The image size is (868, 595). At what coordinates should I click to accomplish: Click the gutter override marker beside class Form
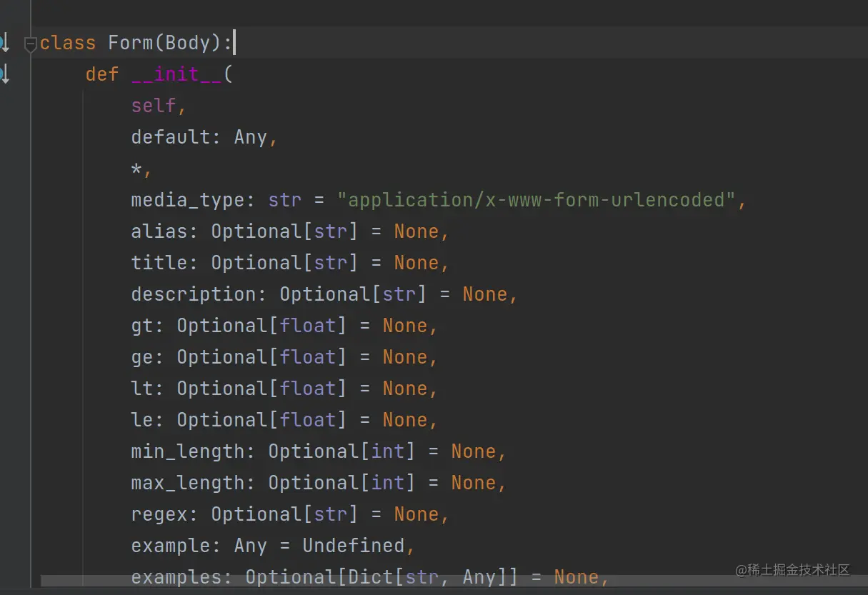(x=4, y=43)
